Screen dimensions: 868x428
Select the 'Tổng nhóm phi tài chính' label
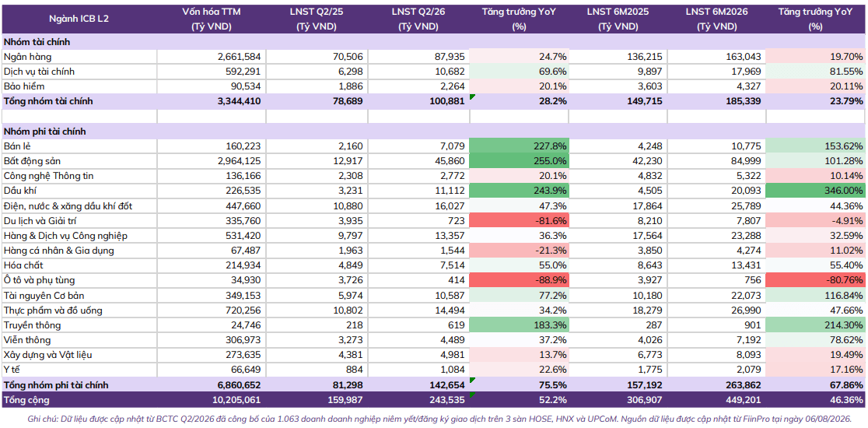click(x=56, y=385)
